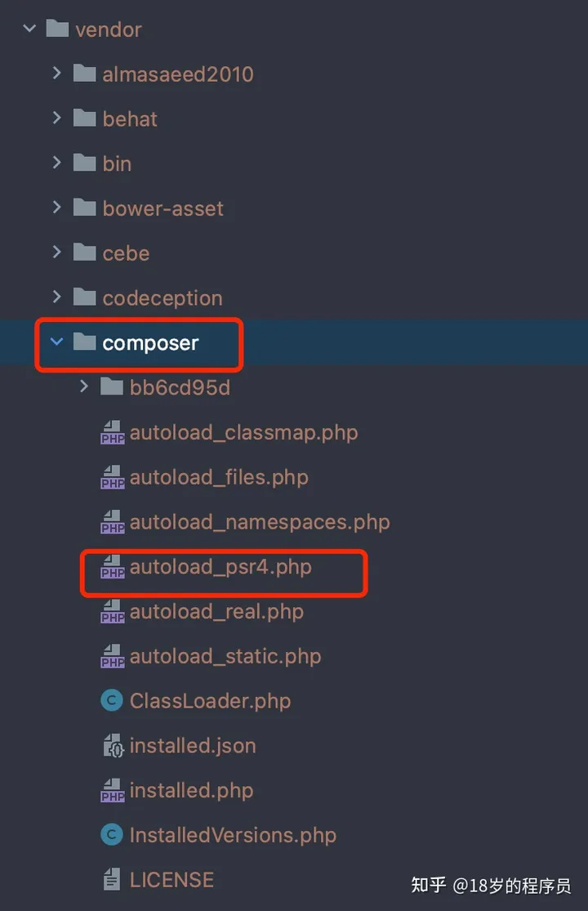Viewport: 588px width, 911px height.
Task: Click class icon of ClassLoader.php
Action: tap(111, 701)
